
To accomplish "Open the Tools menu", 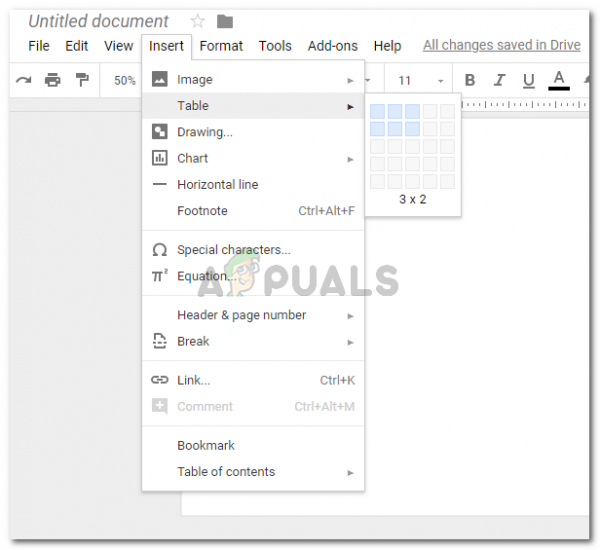I will tap(275, 46).
